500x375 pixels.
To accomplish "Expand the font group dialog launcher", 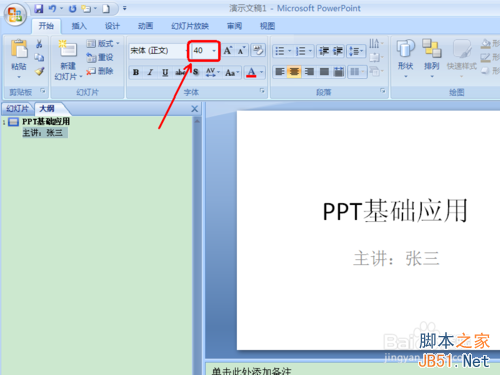I will pyautogui.click(x=262, y=91).
